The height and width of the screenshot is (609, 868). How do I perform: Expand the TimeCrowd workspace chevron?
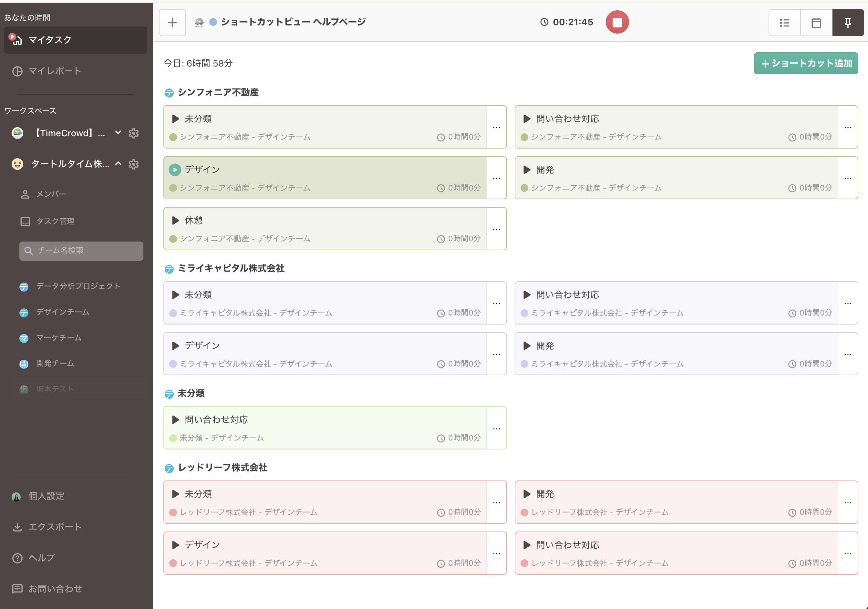118,133
